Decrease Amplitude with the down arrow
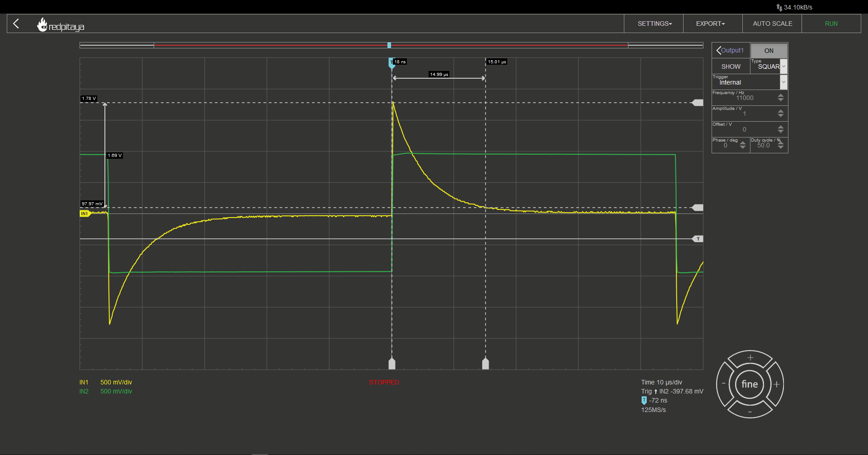This screenshot has height=455, width=868. coord(781,116)
